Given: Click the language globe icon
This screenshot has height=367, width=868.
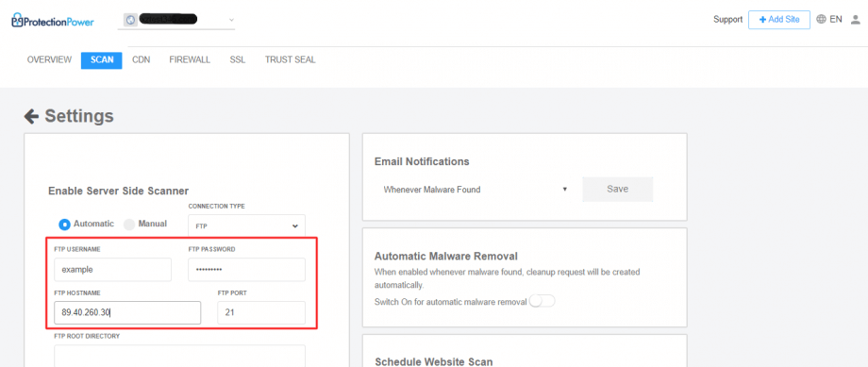Looking at the screenshot, I should 822,20.
